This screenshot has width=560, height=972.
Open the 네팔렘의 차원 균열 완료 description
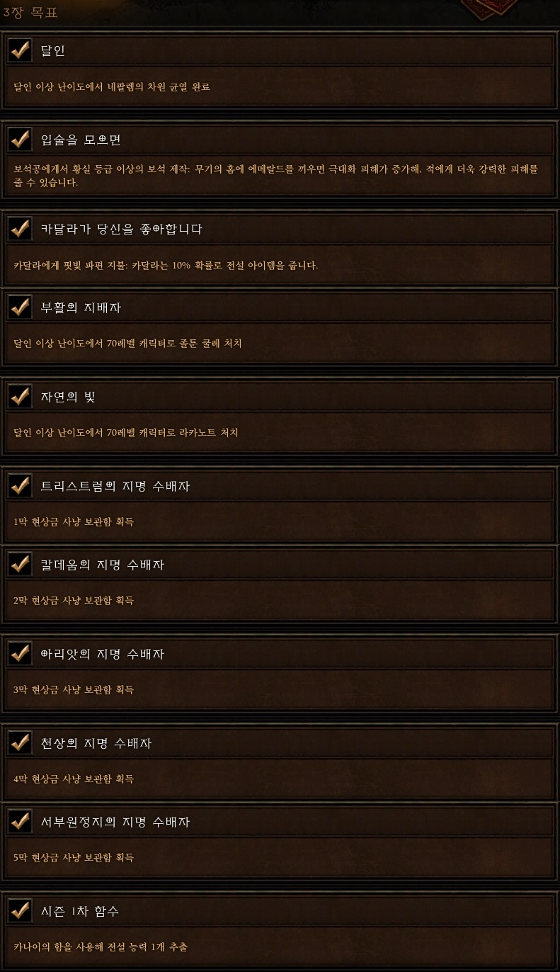(x=112, y=87)
